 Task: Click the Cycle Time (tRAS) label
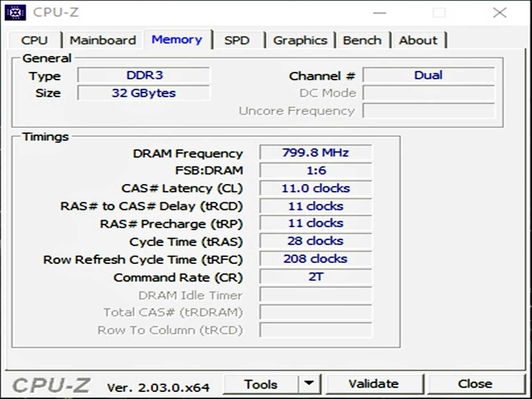click(x=186, y=242)
